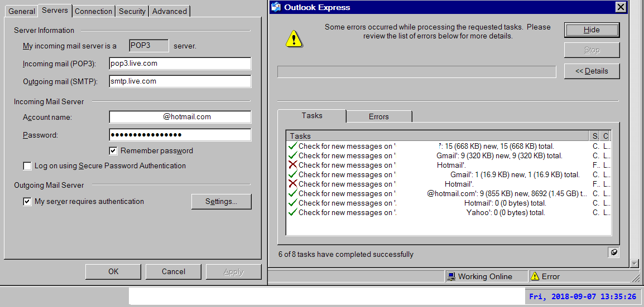This screenshot has height=307, width=644.
Task: Enable Log on using Secure Password Authentication
Action: [x=27, y=166]
